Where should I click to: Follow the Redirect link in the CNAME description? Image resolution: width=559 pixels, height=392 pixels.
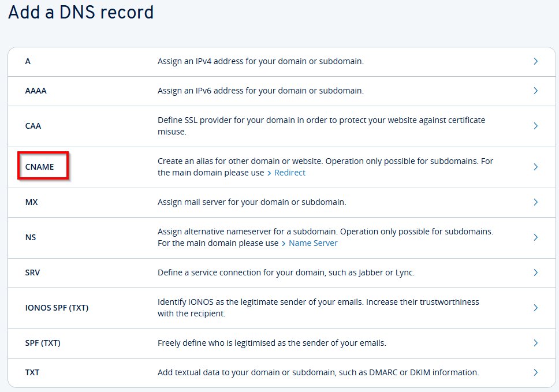point(289,173)
